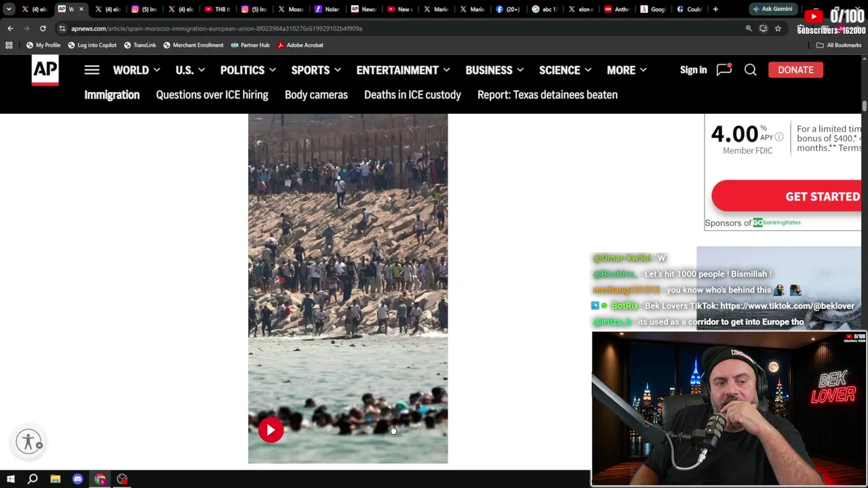This screenshot has width=868, height=488.
Task: Open 'Report: Texas detainees beaten' link
Action: tap(547, 95)
